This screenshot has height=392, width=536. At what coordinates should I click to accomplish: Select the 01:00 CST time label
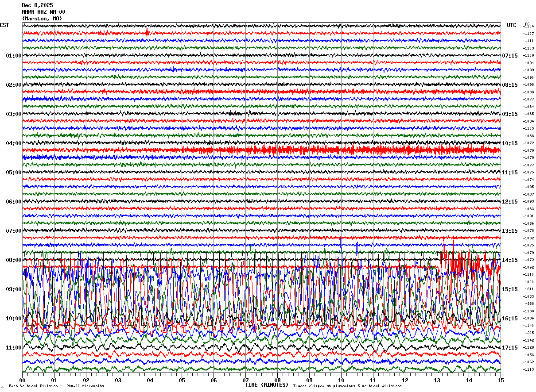14,56
